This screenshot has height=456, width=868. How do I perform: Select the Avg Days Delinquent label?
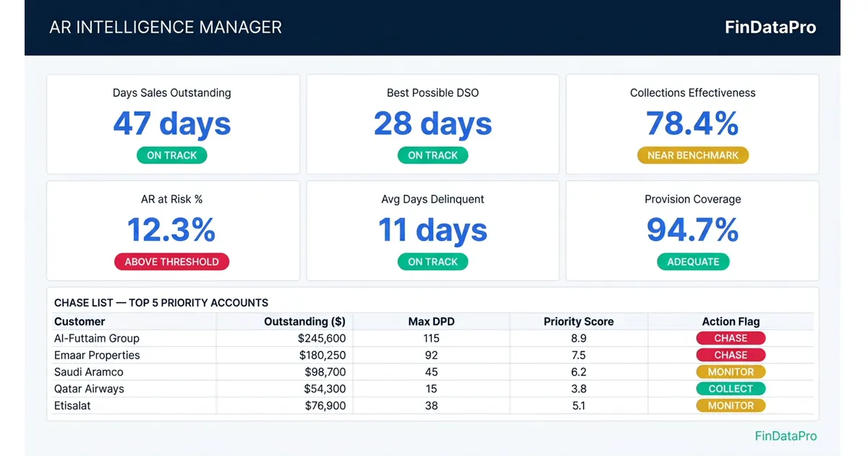click(x=433, y=199)
